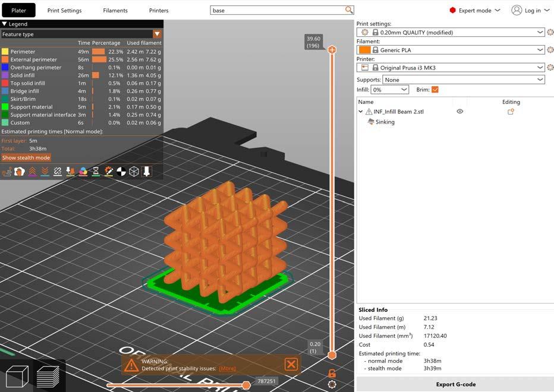Viewport: 554px width, 392px height.
Task: Toggle Bridge infill feature visibility swatch
Action: click(5, 91)
